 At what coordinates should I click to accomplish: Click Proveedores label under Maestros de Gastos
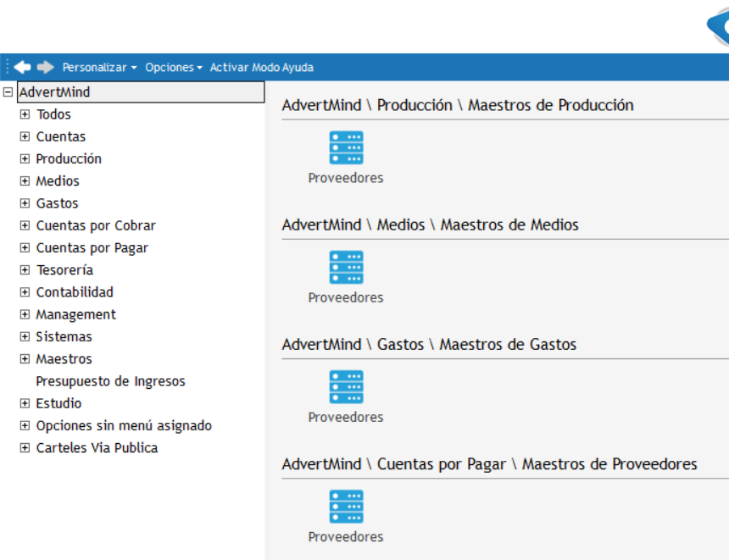tap(346, 418)
